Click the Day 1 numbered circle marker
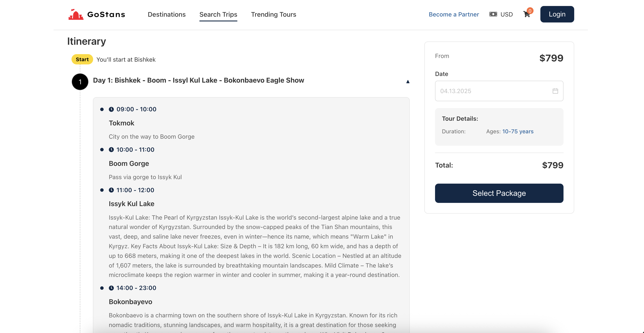This screenshot has height=333, width=644. 80,82
